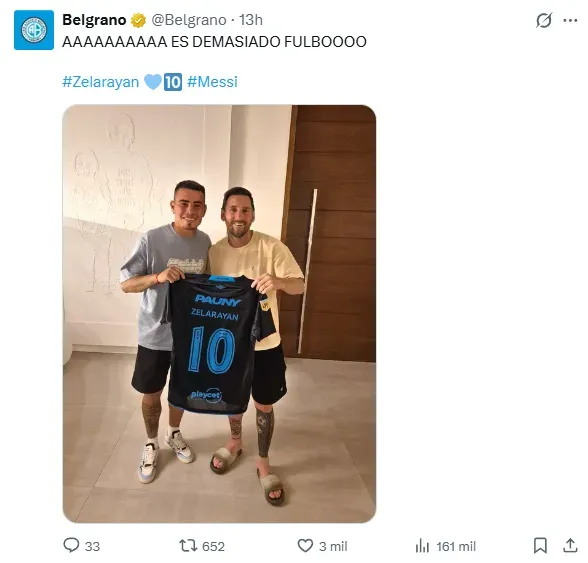Click the 13h timestamp
The image size is (588, 563).
[x=251, y=20]
